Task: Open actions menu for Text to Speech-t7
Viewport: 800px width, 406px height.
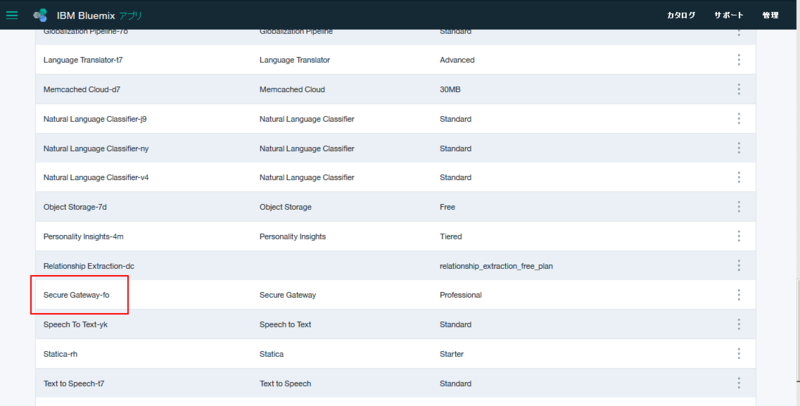Action: click(738, 384)
